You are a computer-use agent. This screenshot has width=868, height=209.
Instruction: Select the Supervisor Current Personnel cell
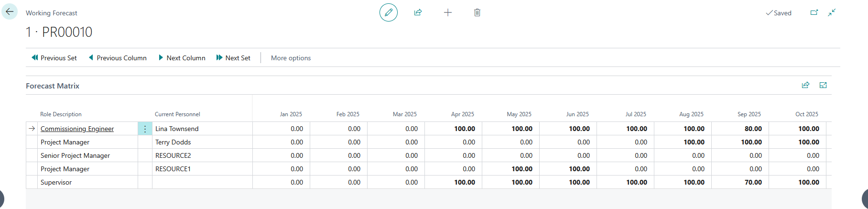(x=202, y=182)
